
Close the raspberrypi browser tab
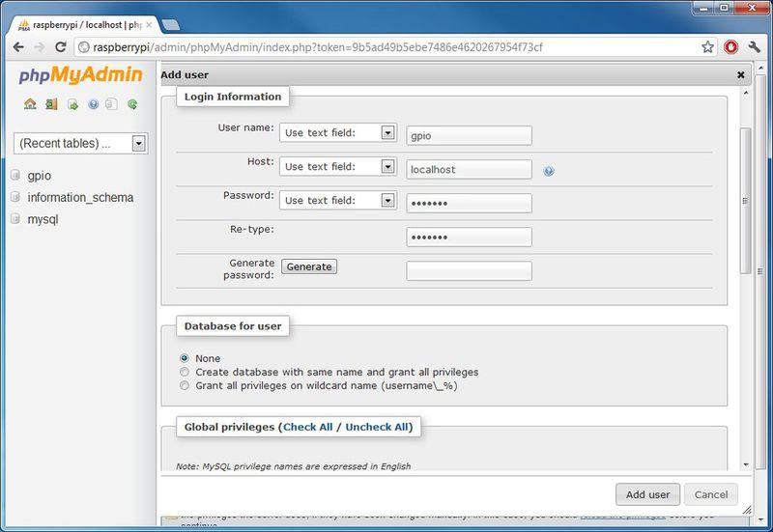click(149, 25)
